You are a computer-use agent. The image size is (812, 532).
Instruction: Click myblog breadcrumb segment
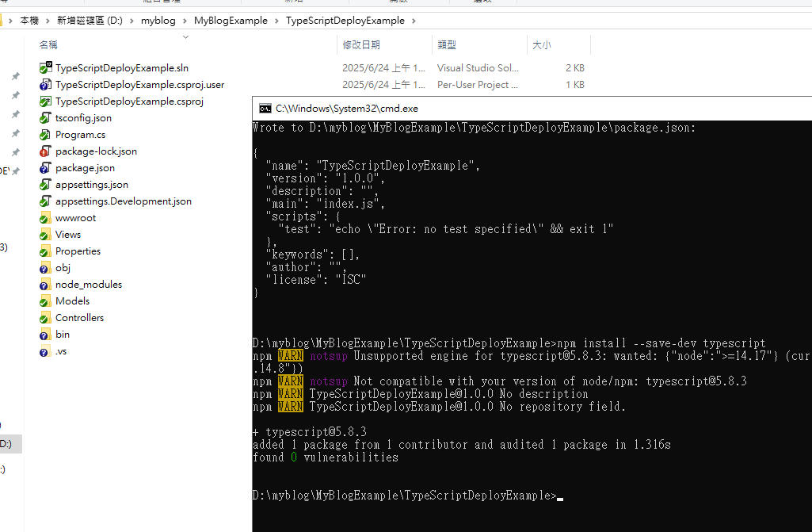158,21
